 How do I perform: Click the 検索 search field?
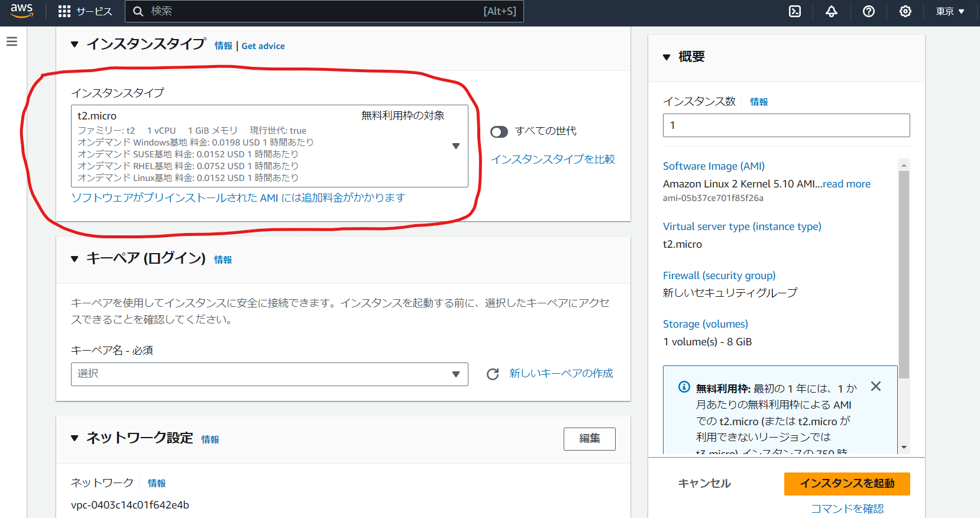point(324,11)
